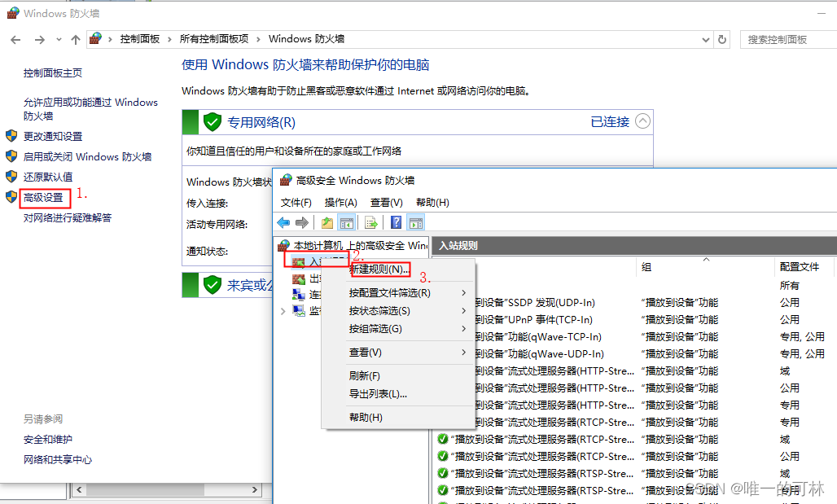Open 高级设置 link
This screenshot has width=837, height=504.
[x=43, y=197]
